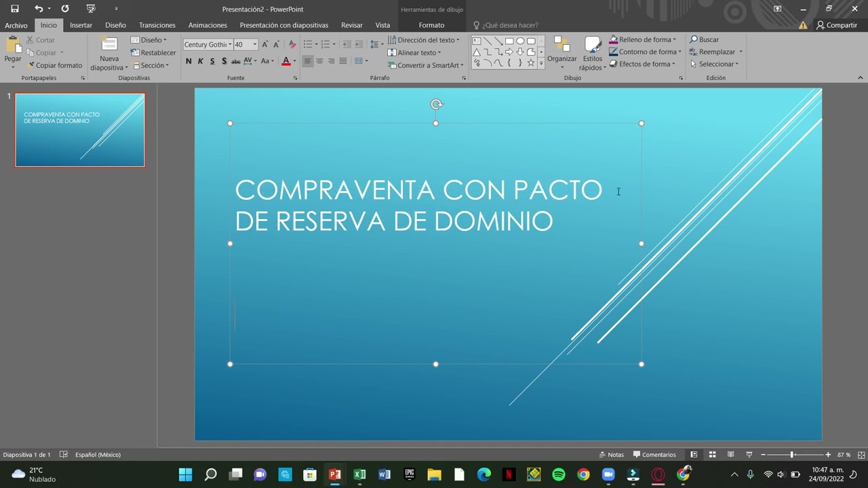
Task: Switch to slide sorter view icon
Action: click(x=712, y=455)
